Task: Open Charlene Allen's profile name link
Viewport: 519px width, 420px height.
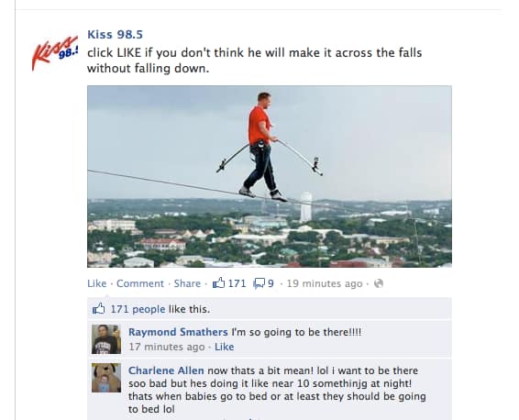Action: [x=166, y=370]
